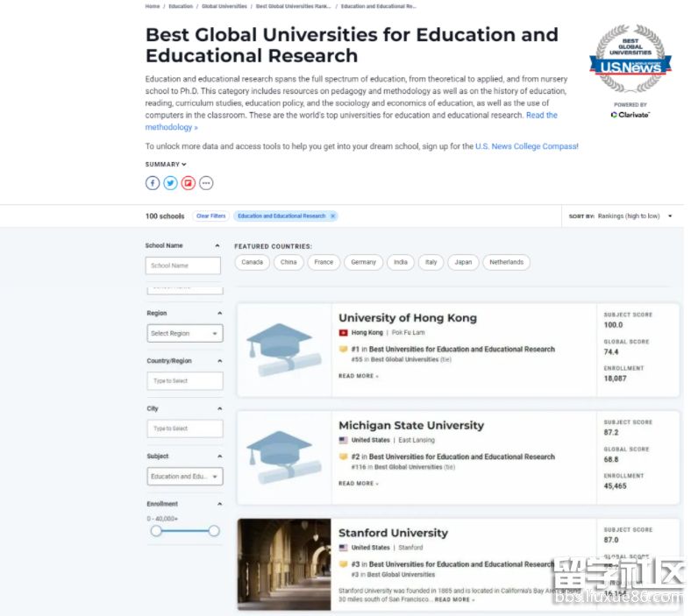Viewport: 698px width, 616px height.
Task: Expand the Summary section
Action: click(166, 165)
